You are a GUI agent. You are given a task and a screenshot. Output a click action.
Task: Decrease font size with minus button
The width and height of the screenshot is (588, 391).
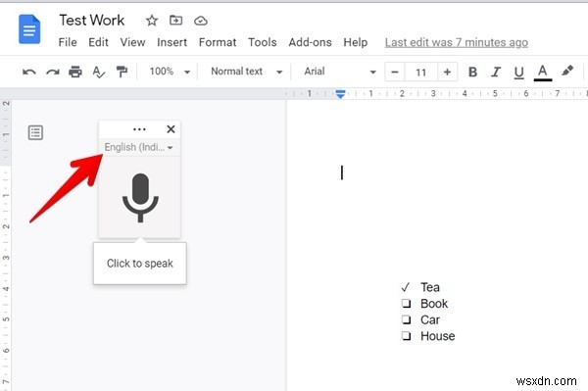point(395,72)
